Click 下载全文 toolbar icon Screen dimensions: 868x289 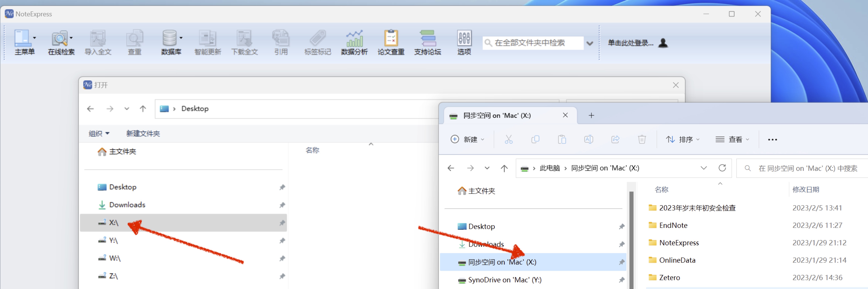click(244, 38)
